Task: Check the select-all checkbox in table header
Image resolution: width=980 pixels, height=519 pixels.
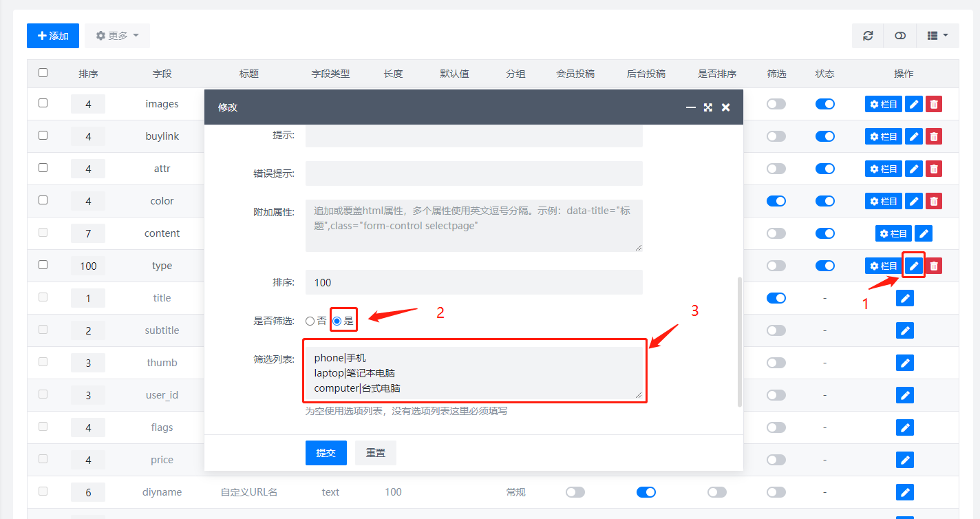Action: [43, 72]
